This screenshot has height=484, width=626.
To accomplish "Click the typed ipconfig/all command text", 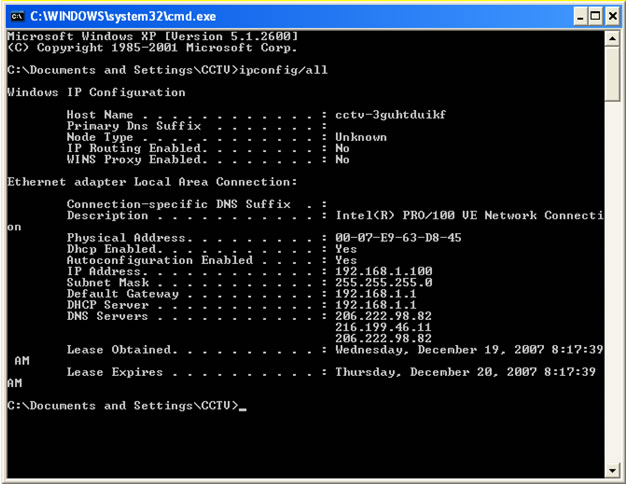I will [283, 70].
